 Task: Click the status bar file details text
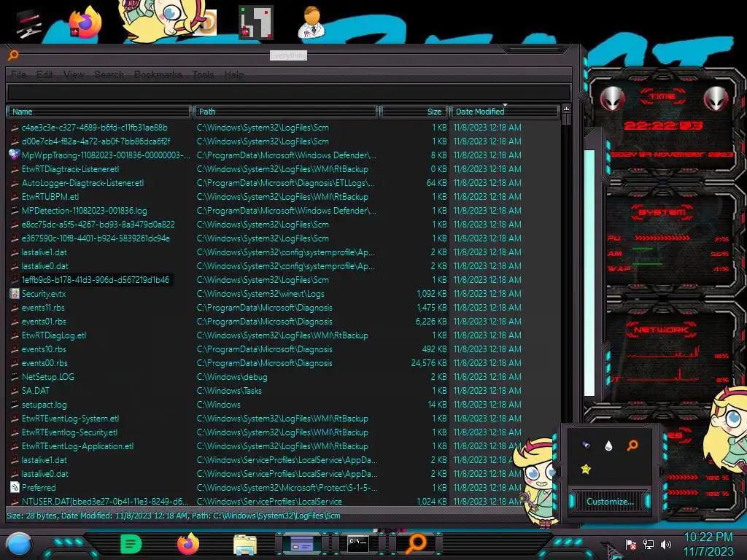point(174,516)
